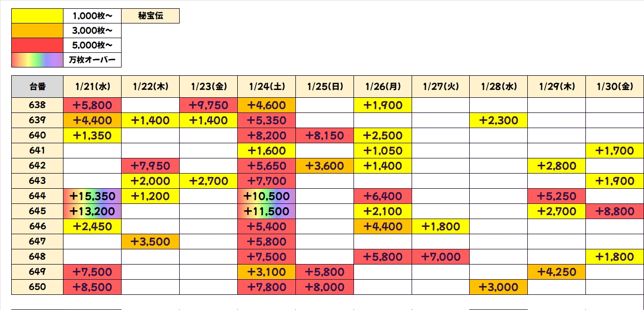Click the 1/24(土) column header
This screenshot has width=644, height=310.
(267, 87)
